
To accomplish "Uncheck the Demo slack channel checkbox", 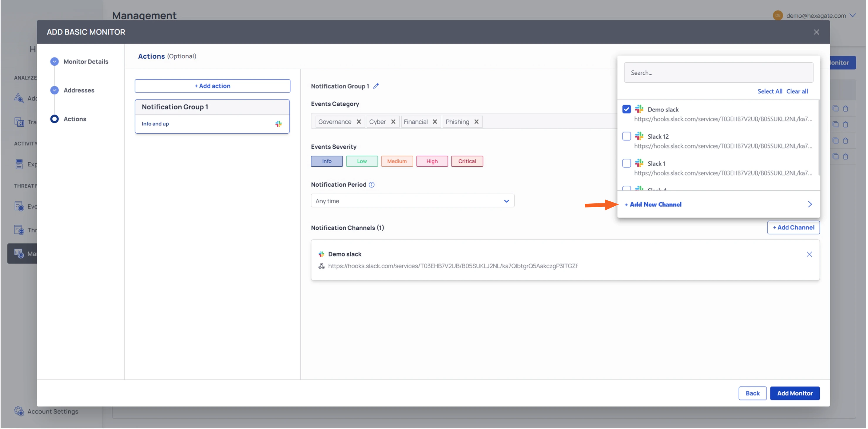I will (626, 109).
